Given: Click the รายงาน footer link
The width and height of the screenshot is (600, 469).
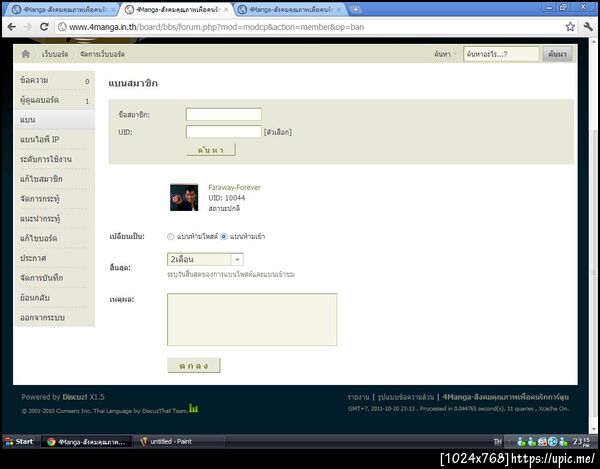Looking at the screenshot, I should [x=358, y=397].
